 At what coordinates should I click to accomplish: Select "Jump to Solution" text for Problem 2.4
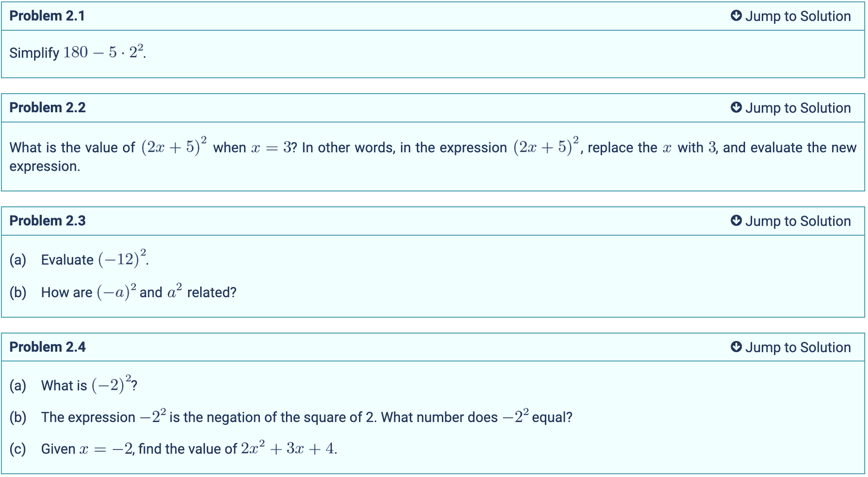[798, 348]
